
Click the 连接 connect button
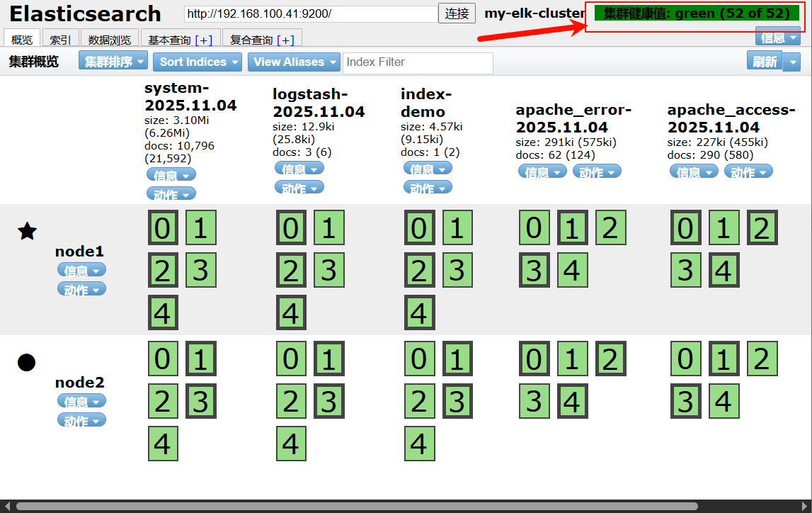pos(457,13)
